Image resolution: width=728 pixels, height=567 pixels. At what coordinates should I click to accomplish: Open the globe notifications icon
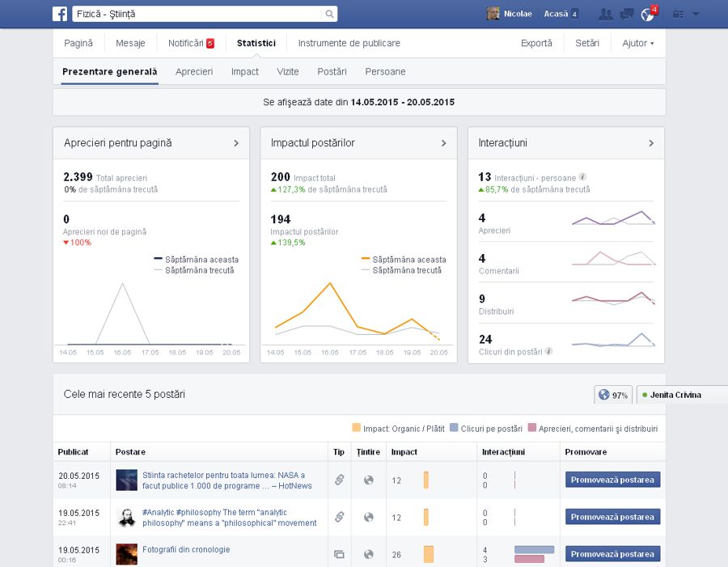coord(647,15)
